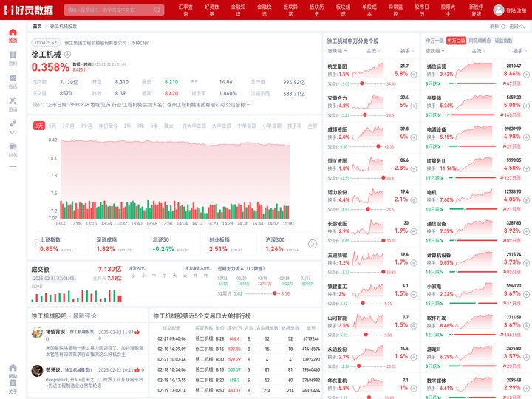Add 徐工机械 to watchlist with plus icon
The height and width of the screenshot is (399, 532).
[x=67, y=54]
